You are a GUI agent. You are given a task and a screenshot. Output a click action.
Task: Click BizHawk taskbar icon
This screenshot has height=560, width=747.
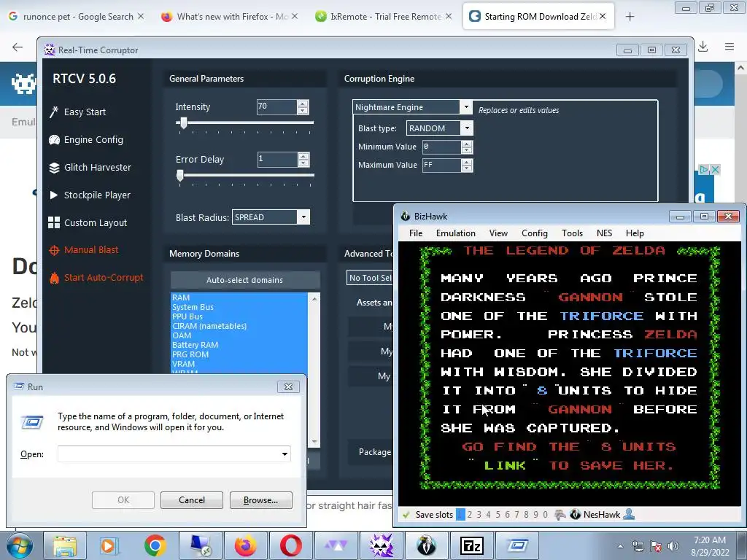click(426, 545)
